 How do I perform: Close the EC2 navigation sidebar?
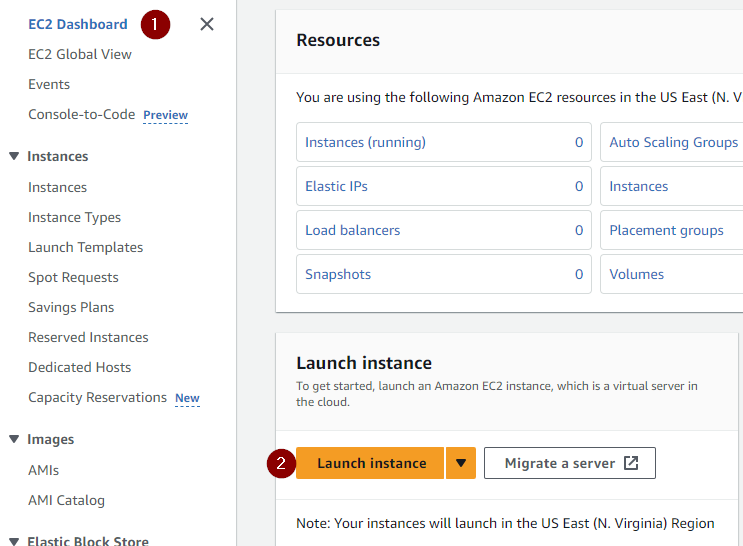pos(207,24)
